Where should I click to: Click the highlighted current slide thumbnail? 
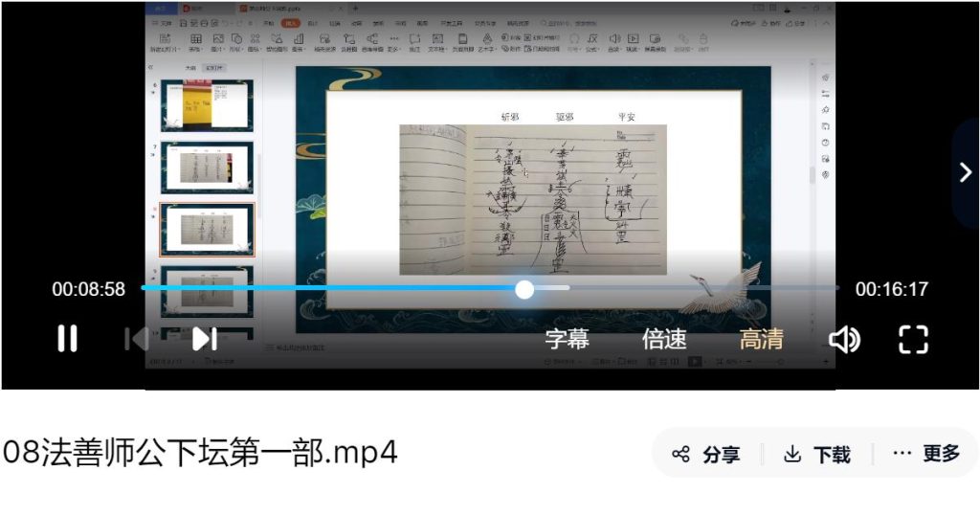(x=207, y=229)
